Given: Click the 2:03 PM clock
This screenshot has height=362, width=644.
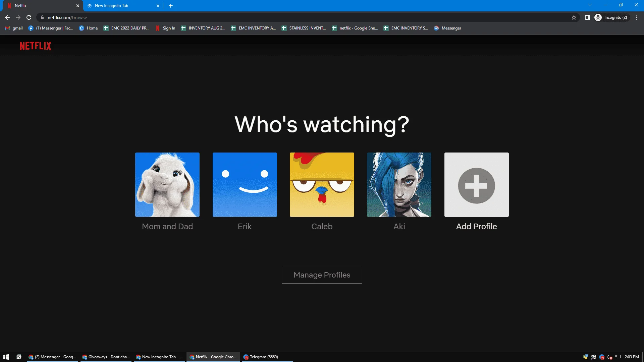Looking at the screenshot, I should pyautogui.click(x=632, y=357).
